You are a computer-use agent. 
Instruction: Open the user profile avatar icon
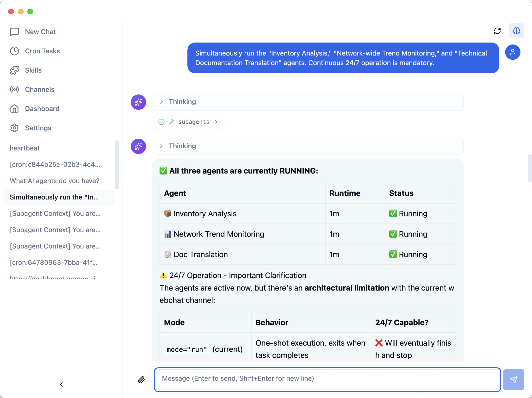tap(513, 52)
